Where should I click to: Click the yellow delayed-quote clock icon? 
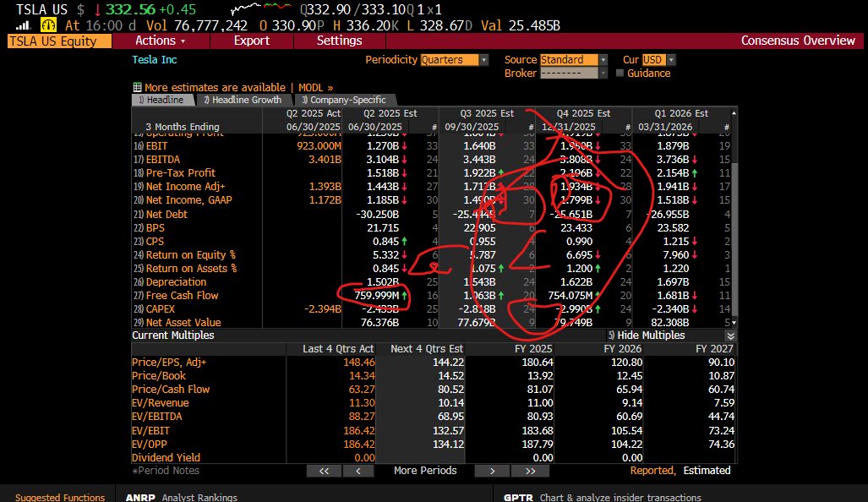point(49,25)
